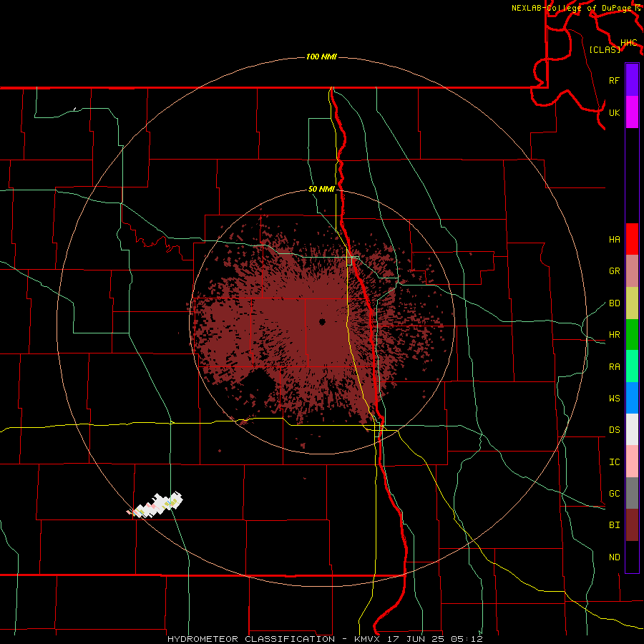The image size is (644, 644).
Task: Click the 'DS' legend label
Action: click(614, 429)
